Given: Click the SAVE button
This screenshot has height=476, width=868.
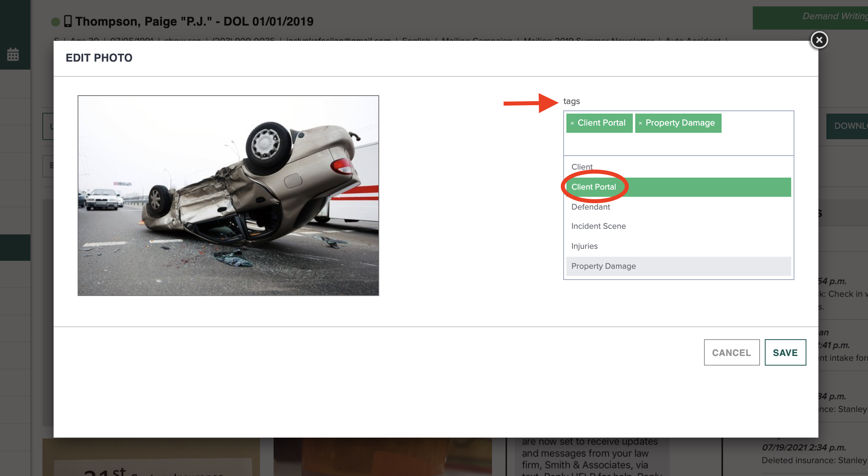Looking at the screenshot, I should click(785, 352).
